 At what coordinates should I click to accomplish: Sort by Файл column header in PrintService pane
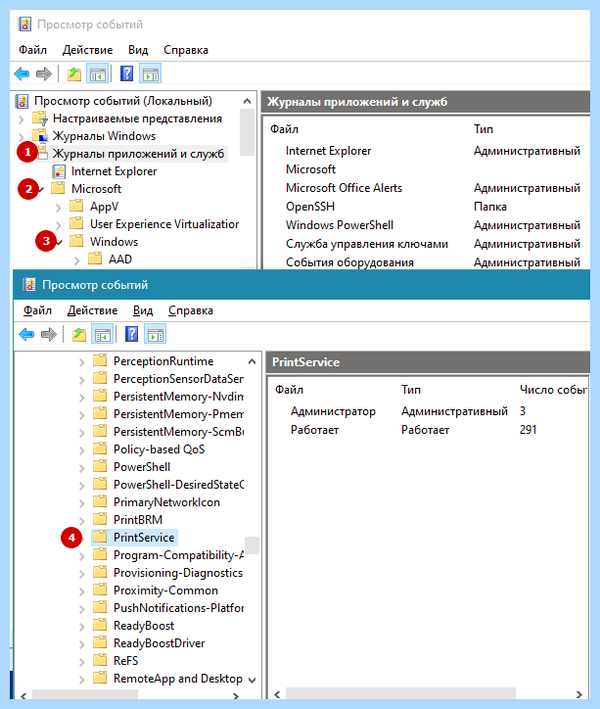point(289,389)
